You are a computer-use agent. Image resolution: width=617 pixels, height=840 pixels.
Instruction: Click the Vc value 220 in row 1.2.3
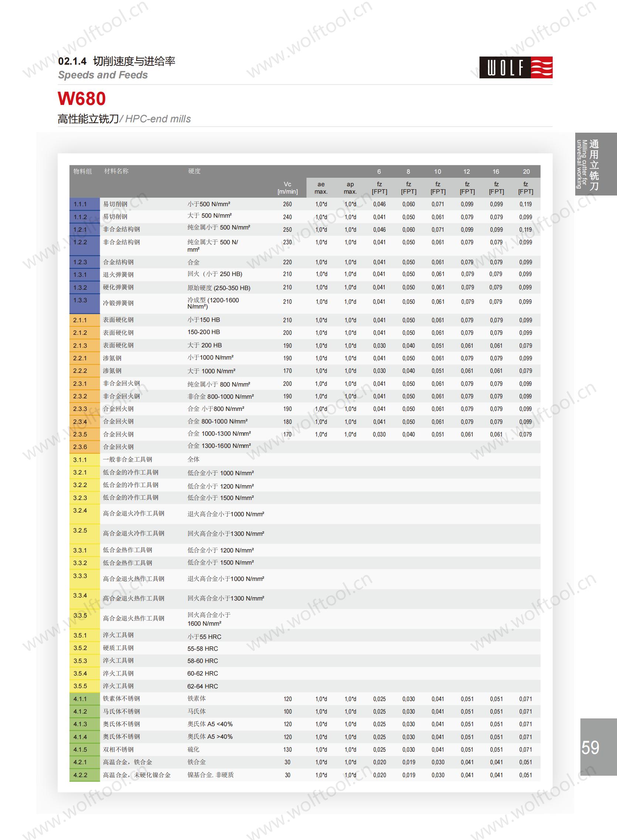coord(288,262)
